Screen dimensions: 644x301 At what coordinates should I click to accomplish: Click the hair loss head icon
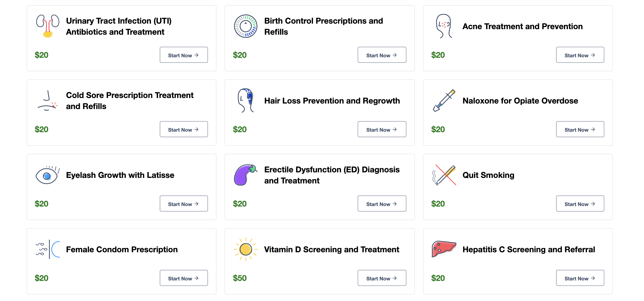coord(245,101)
